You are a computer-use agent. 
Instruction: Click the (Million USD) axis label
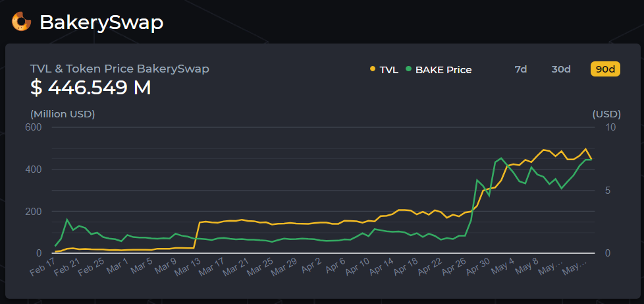coord(63,113)
